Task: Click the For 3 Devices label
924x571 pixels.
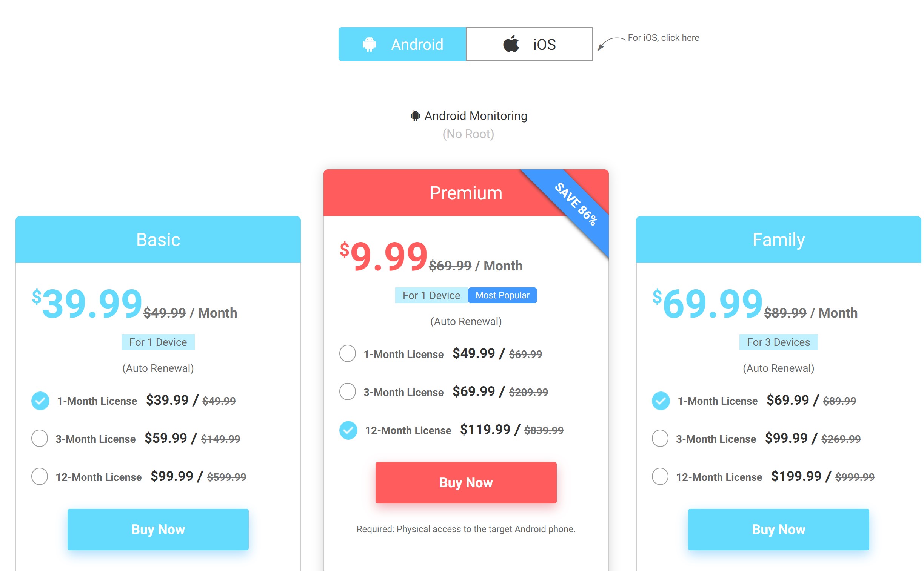Action: [778, 342]
